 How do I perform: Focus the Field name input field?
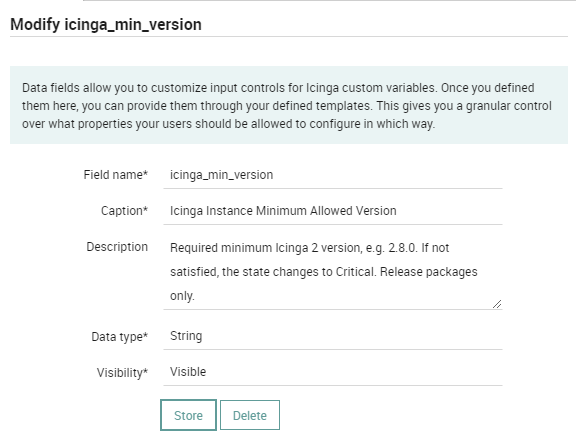333,175
